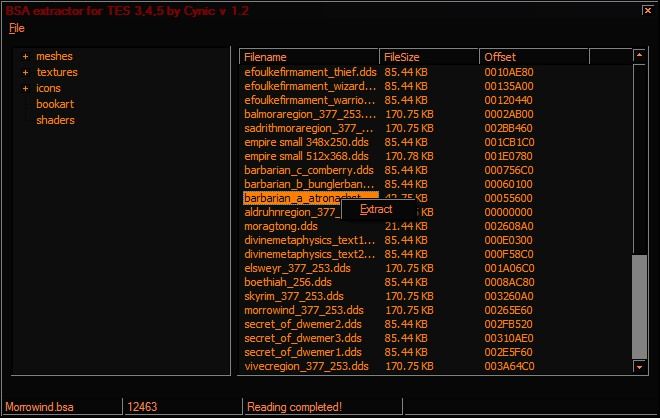Click the file list scrollbar thumb

tap(639, 307)
